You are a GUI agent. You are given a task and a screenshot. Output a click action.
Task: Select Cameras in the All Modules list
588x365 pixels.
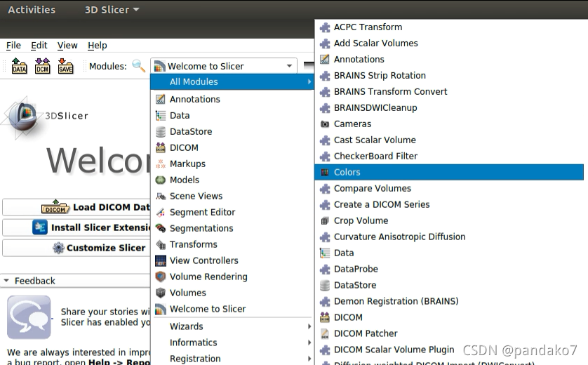tap(449, 124)
